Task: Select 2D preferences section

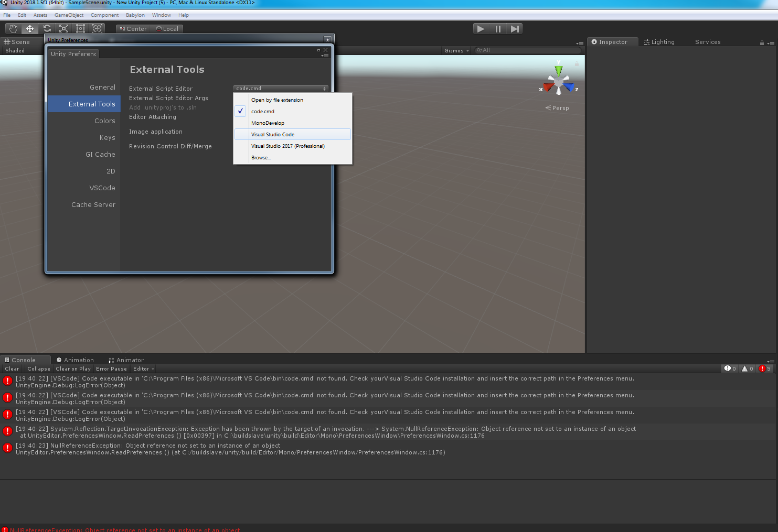Action: click(84, 171)
